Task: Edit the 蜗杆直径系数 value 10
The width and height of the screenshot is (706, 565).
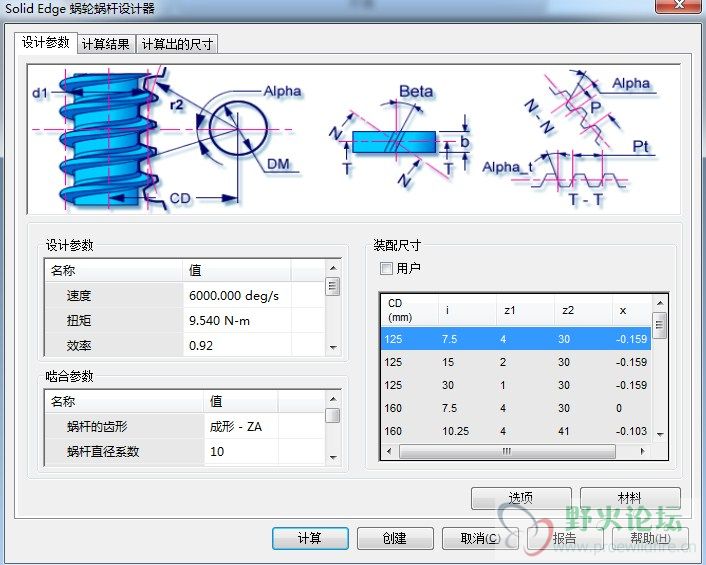Action: click(x=241, y=451)
